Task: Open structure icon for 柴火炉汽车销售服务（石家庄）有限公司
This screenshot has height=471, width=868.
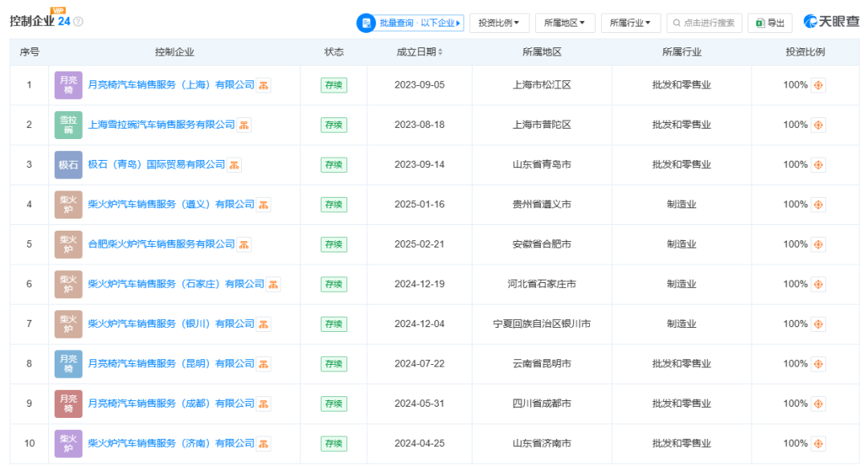Action: [x=273, y=285]
